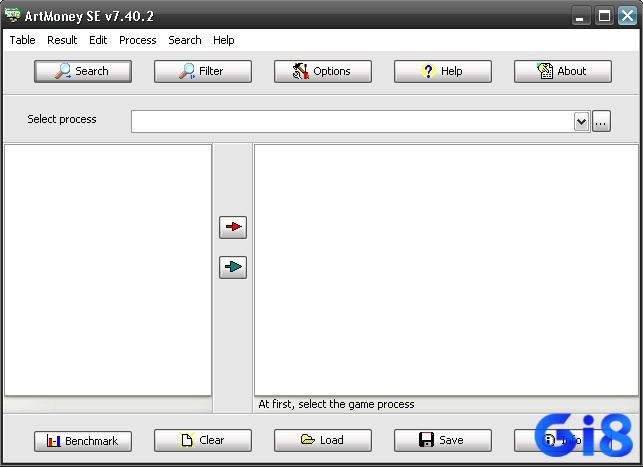This screenshot has width=643, height=467.
Task: Open the Edit menu
Action: click(98, 40)
